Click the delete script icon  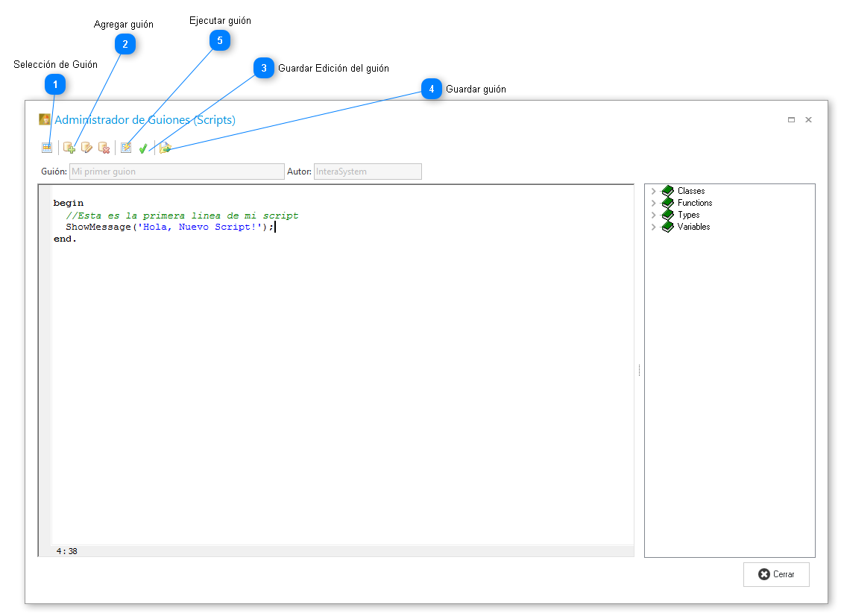click(104, 148)
